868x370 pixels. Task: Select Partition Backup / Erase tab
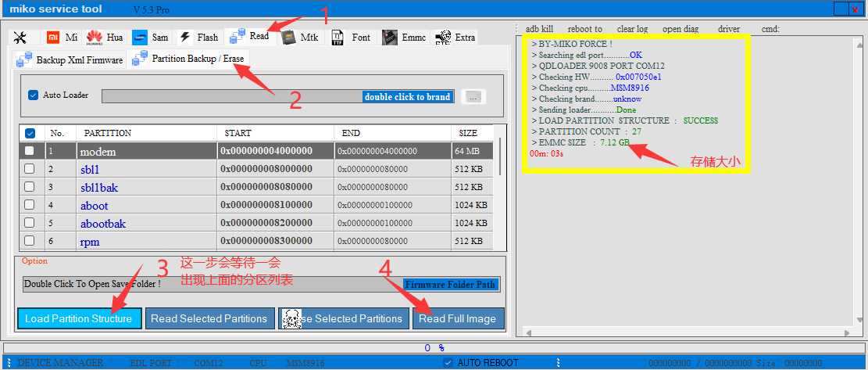pos(191,59)
